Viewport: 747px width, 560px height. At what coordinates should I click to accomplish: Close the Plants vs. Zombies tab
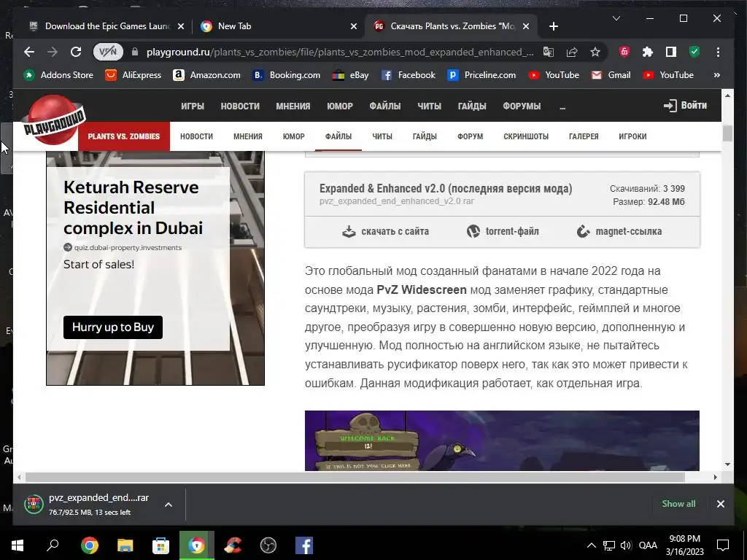tap(526, 26)
